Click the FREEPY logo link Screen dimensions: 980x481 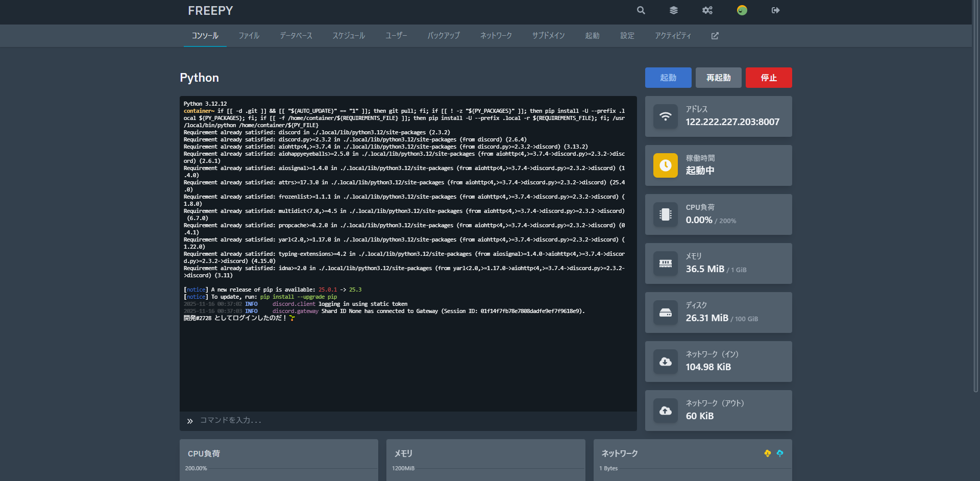click(210, 11)
